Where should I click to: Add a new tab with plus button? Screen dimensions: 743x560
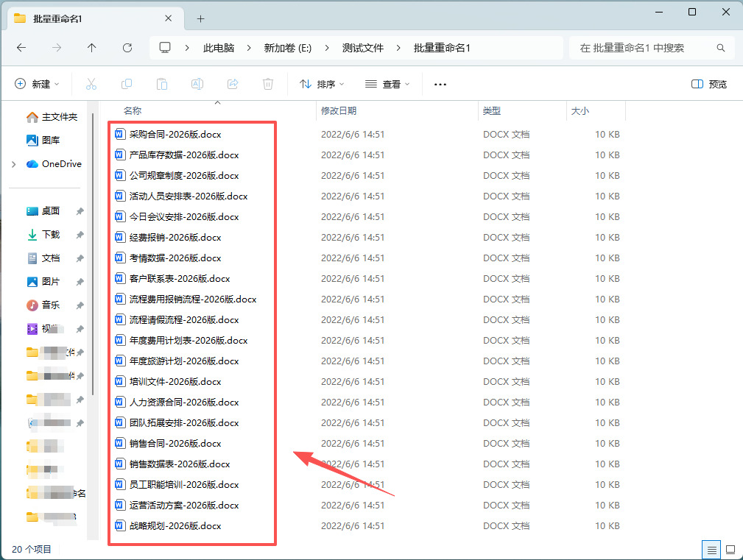(201, 19)
